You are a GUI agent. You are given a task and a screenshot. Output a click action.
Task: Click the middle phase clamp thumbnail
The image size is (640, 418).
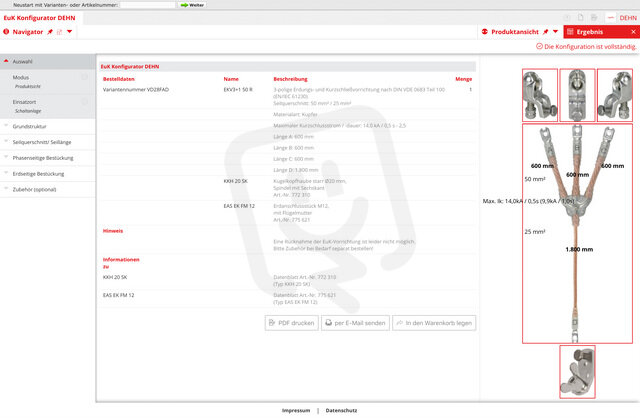tap(577, 95)
